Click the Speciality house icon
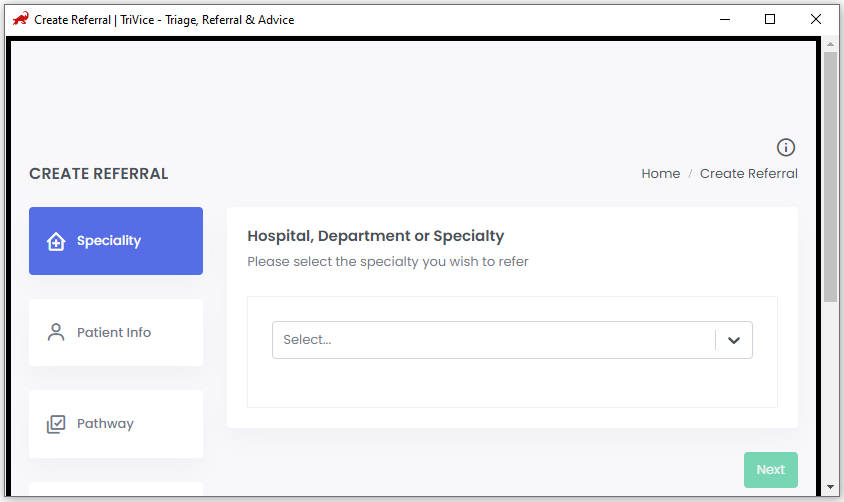This screenshot has width=844, height=502. pos(56,241)
